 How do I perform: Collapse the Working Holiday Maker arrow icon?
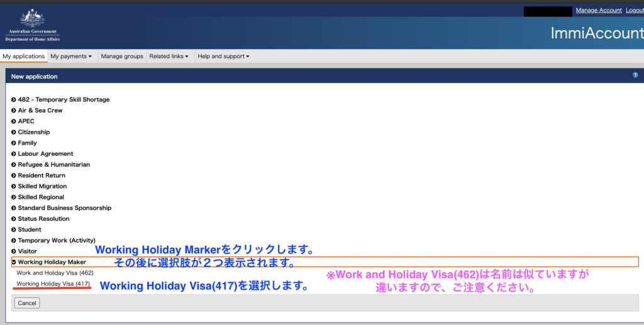[x=14, y=262]
